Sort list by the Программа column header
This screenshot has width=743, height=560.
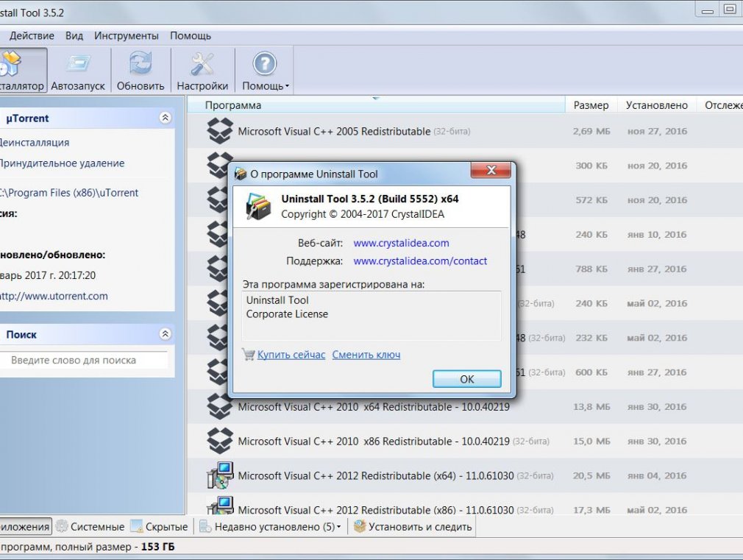pos(376,105)
